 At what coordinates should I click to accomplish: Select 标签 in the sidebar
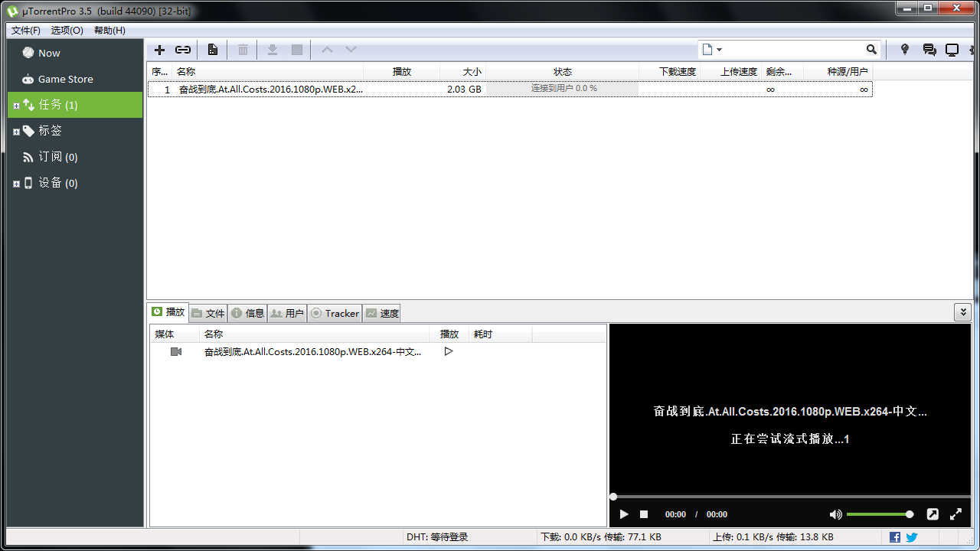tap(75, 131)
